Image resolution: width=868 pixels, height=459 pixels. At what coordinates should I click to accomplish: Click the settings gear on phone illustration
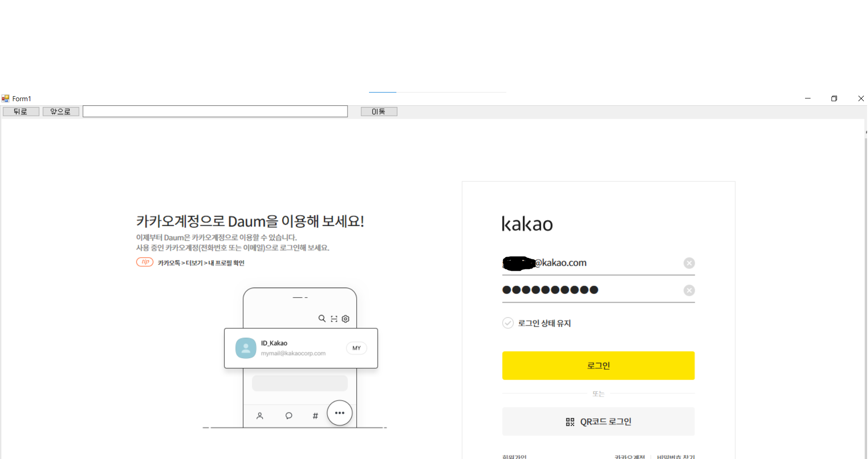click(346, 319)
